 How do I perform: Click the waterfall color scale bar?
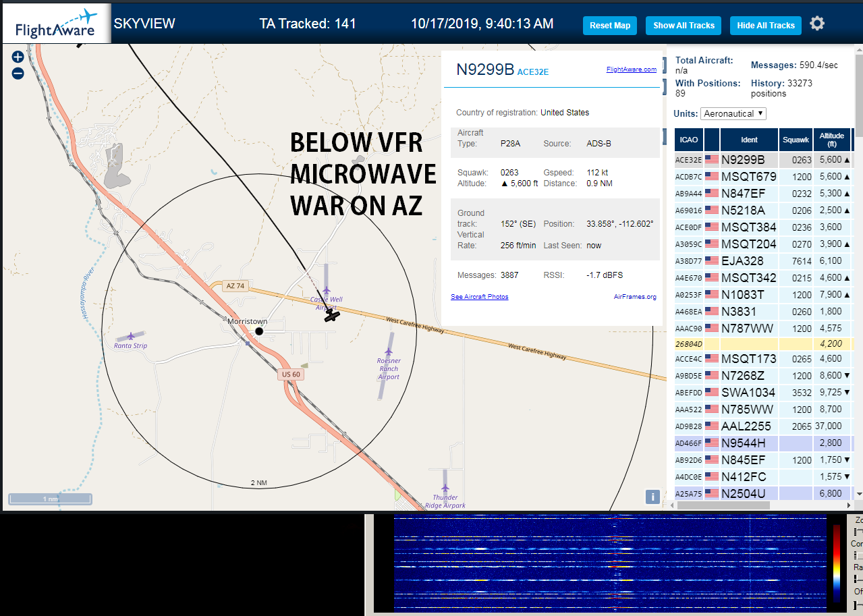pos(837,563)
